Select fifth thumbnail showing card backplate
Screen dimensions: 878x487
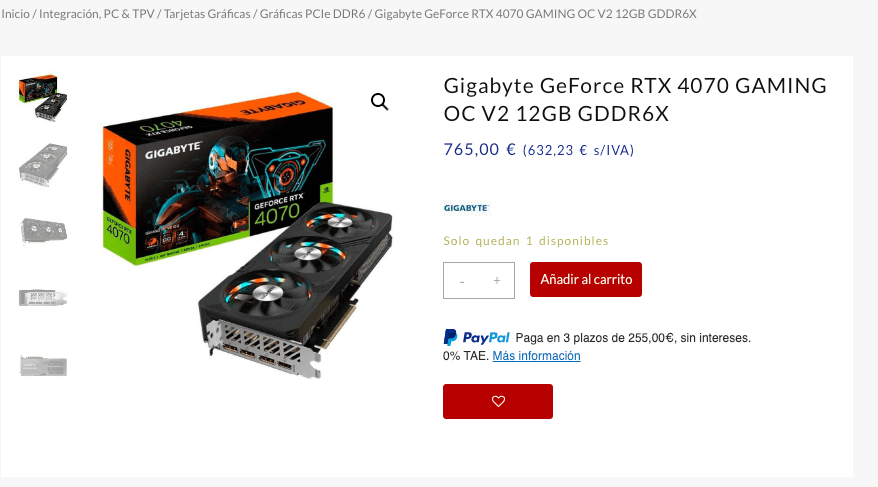coord(43,366)
